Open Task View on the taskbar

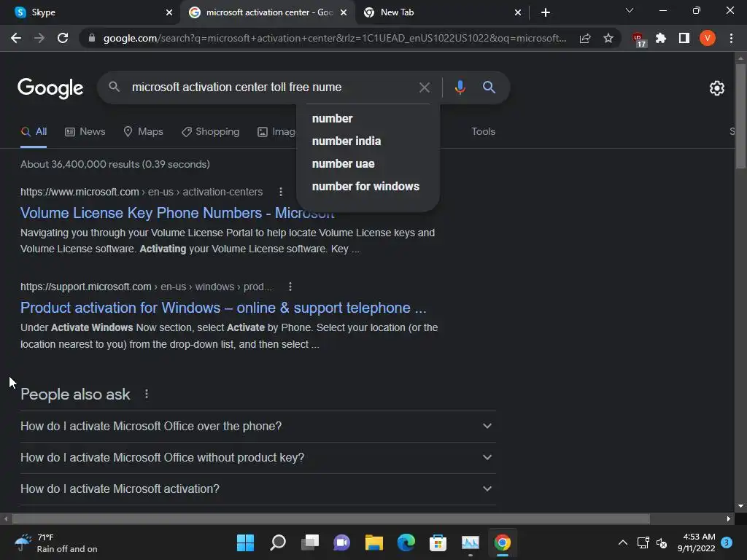(x=310, y=542)
